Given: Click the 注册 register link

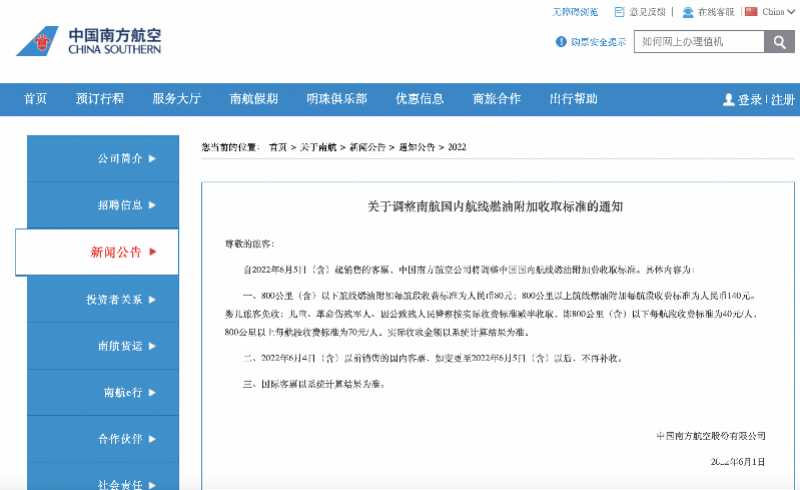Looking at the screenshot, I should [x=783, y=100].
